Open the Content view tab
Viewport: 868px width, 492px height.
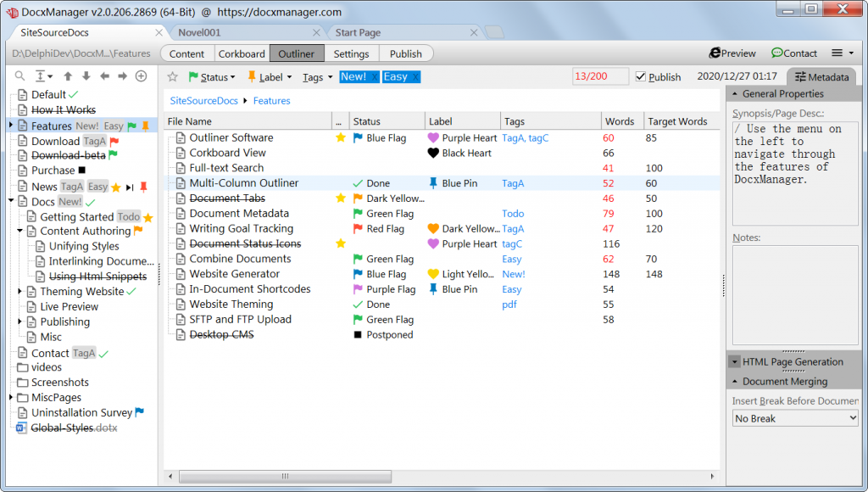186,53
